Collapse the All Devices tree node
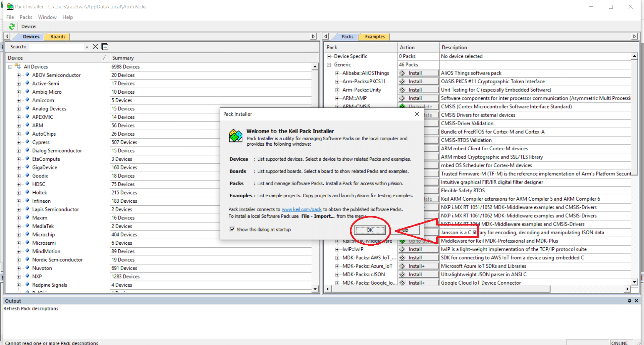 pos(10,67)
